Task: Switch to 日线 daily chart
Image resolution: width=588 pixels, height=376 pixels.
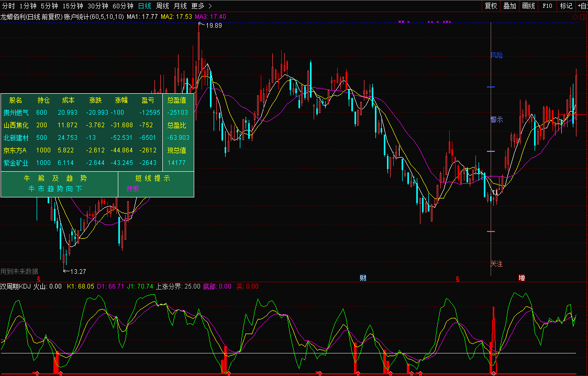Action: pyautogui.click(x=145, y=6)
